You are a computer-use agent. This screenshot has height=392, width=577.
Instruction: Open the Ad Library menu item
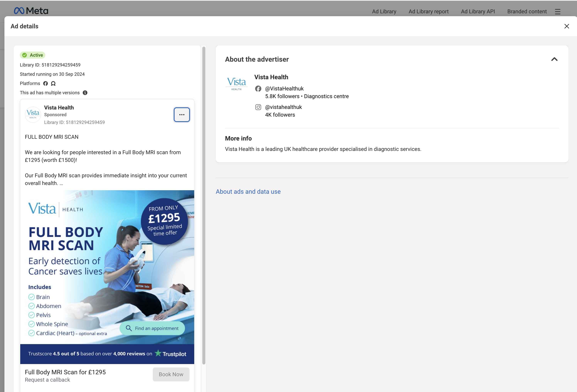pos(384,11)
